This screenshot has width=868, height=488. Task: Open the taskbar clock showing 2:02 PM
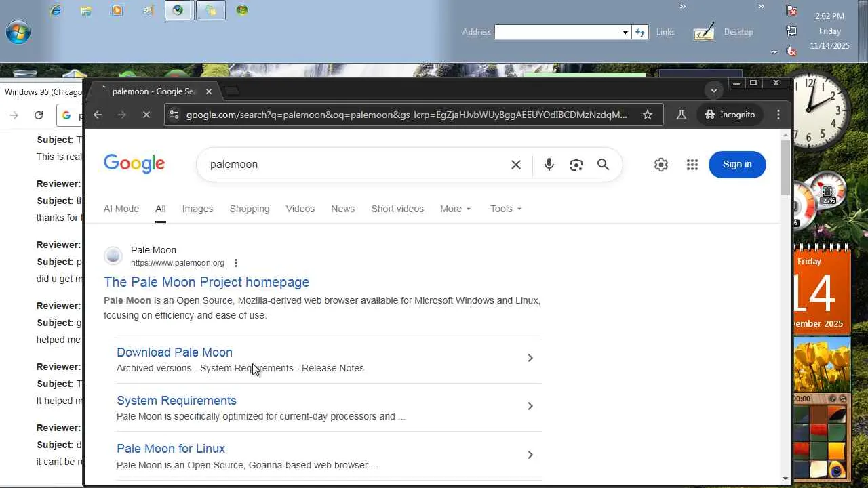pyautogui.click(x=829, y=31)
